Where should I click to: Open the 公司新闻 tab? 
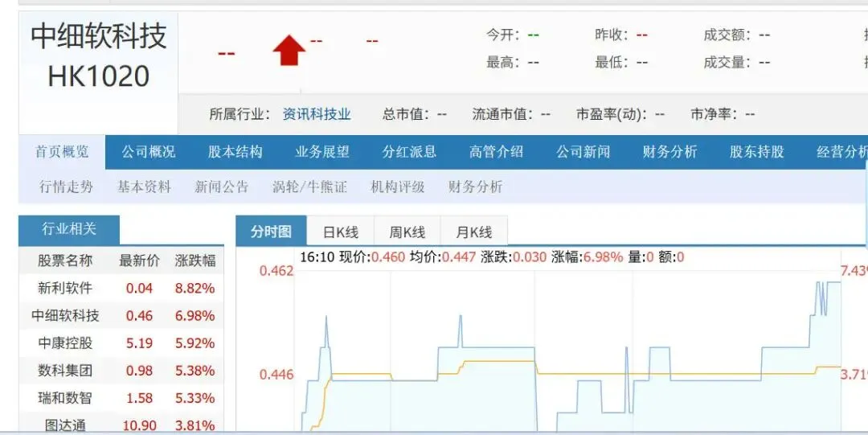[583, 152]
